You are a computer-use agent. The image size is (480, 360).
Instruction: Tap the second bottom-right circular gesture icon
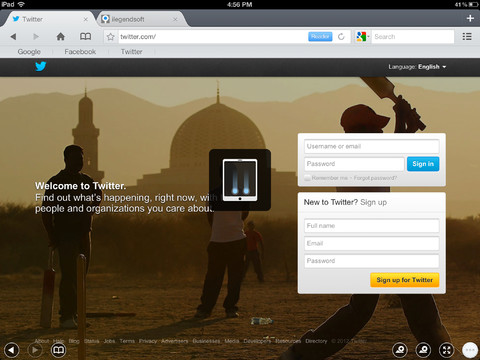click(x=423, y=350)
